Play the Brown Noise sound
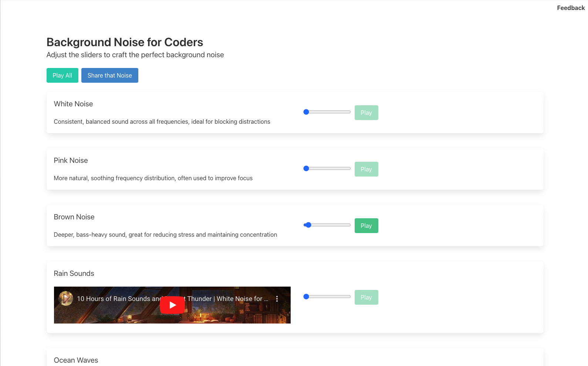 (366, 226)
